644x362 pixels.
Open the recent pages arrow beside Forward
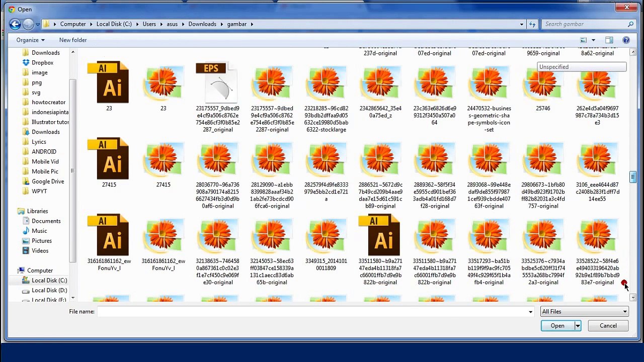click(x=37, y=24)
